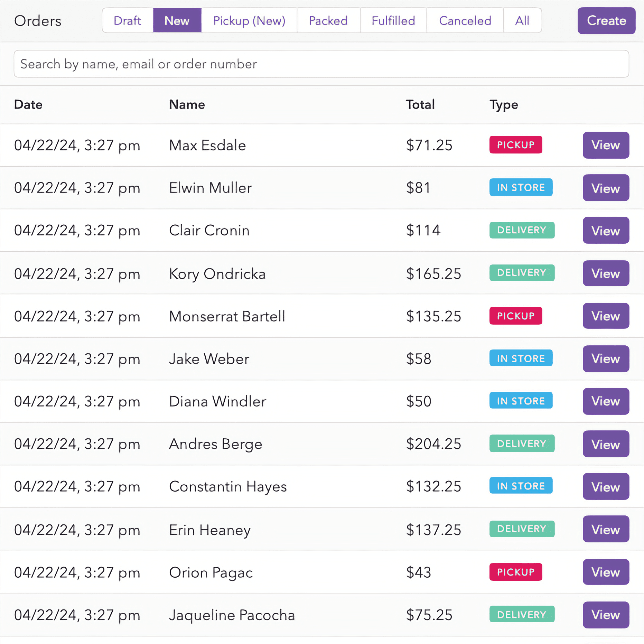Screen dimensions: 644x644
Task: Click the Create order button
Action: tap(606, 21)
